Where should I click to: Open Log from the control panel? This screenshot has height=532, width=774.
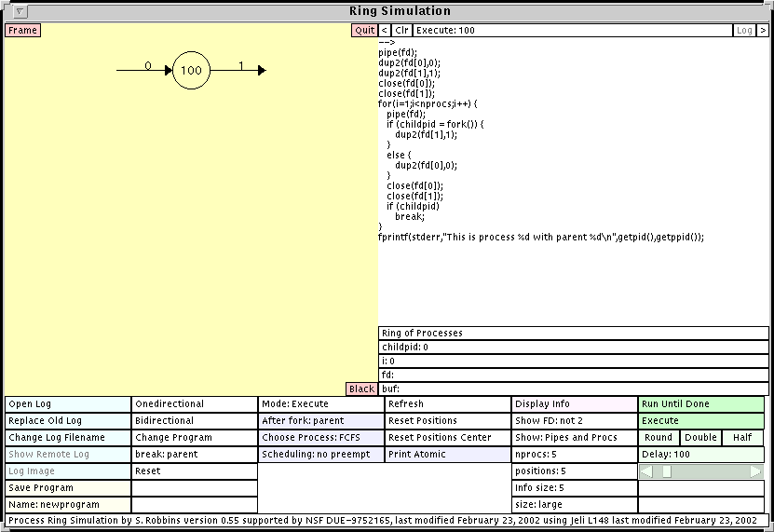[68, 404]
